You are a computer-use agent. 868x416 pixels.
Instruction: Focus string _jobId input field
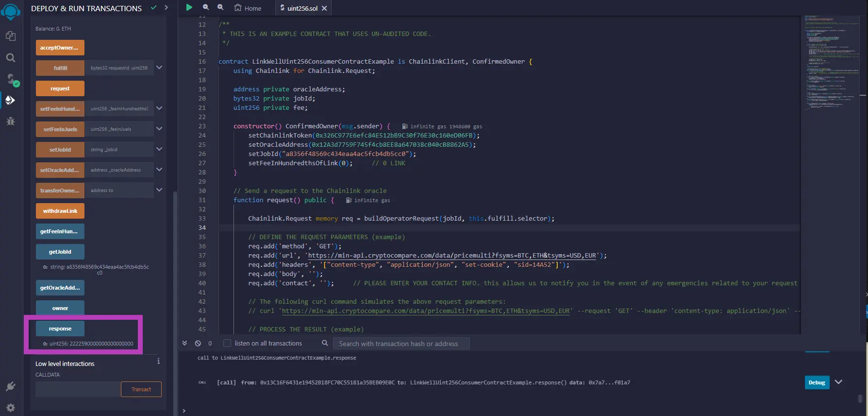(119, 150)
